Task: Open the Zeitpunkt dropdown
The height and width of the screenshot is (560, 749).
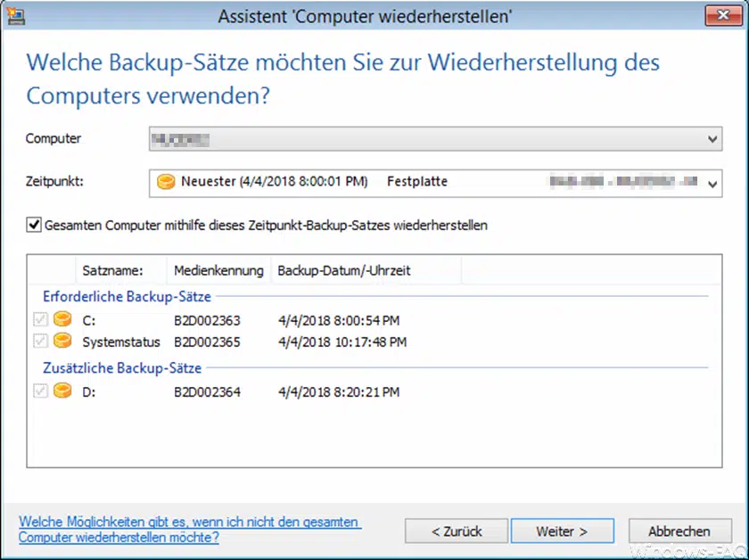Action: click(x=712, y=183)
